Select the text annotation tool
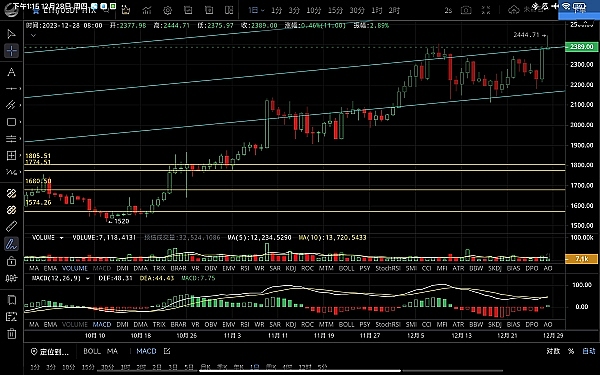The width and height of the screenshot is (600, 375). pyautogui.click(x=11, y=72)
